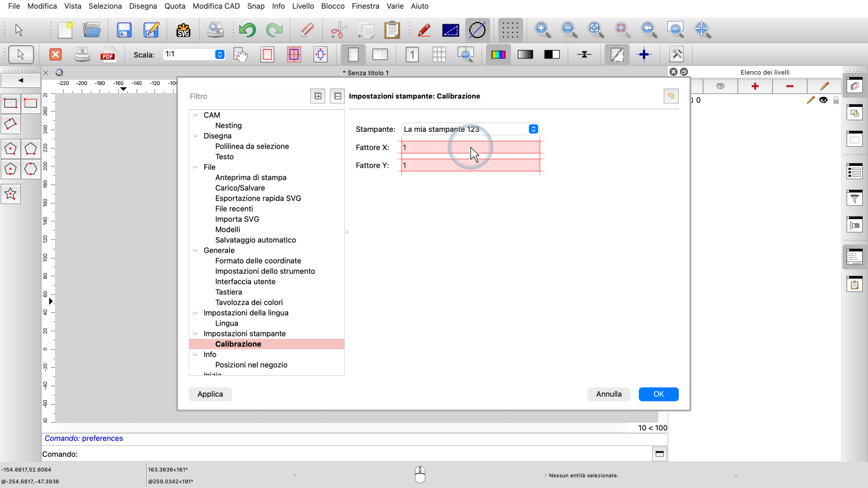Open the Quota menu
The height and width of the screenshot is (488, 868).
pyautogui.click(x=175, y=6)
